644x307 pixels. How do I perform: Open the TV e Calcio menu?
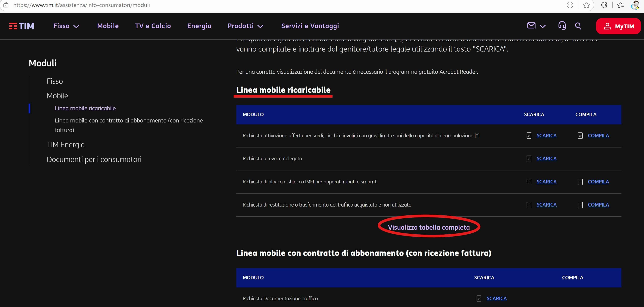tap(153, 26)
